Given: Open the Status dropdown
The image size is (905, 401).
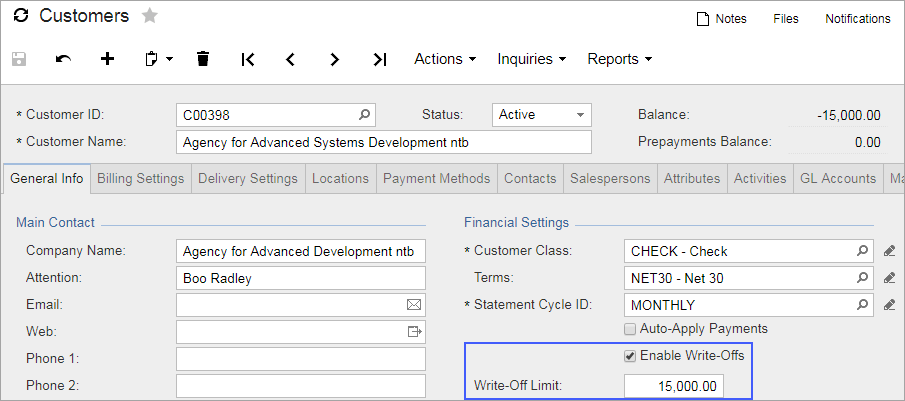Looking at the screenshot, I should 541,115.
